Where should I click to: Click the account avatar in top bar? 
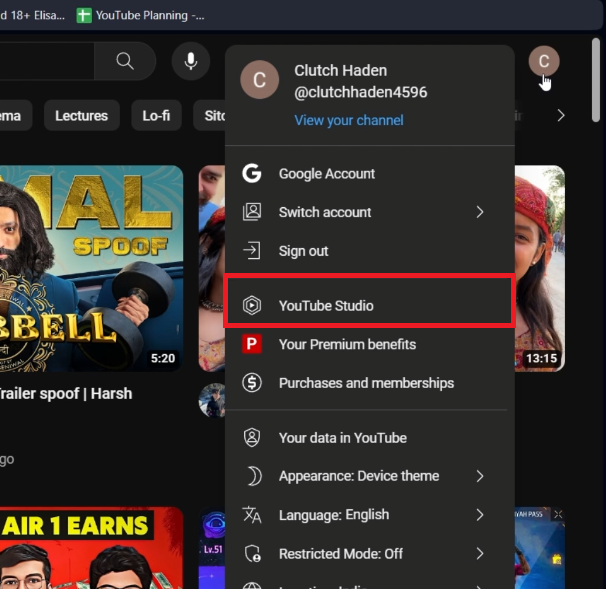[x=544, y=61]
